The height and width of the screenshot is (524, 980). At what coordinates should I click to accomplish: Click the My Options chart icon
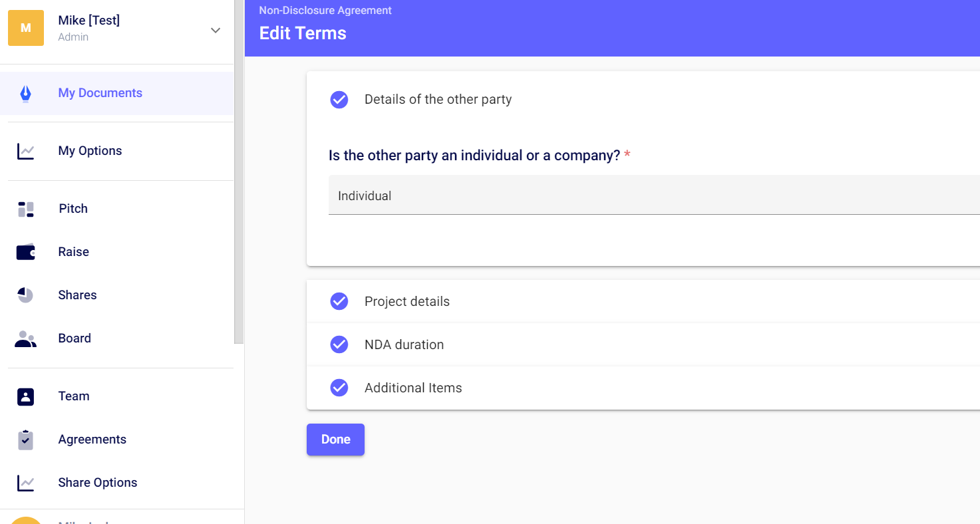point(25,151)
